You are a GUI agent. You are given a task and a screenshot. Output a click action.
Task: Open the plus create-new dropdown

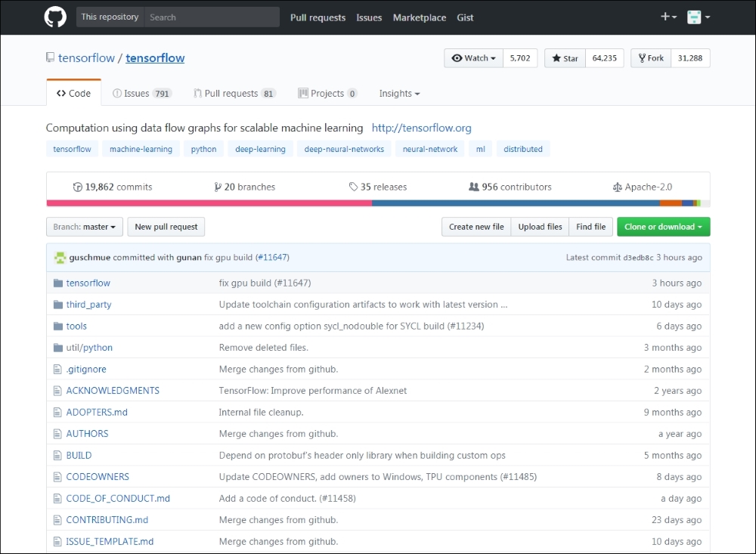pos(669,17)
